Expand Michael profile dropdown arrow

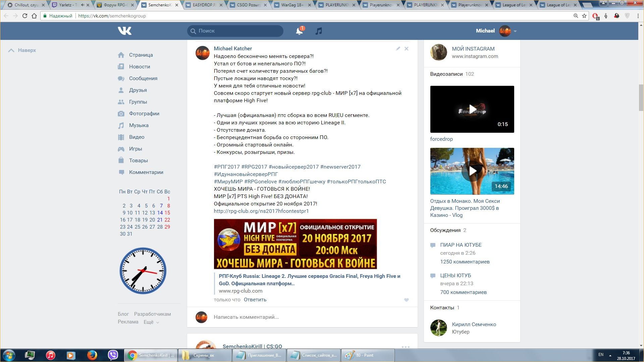[515, 31]
